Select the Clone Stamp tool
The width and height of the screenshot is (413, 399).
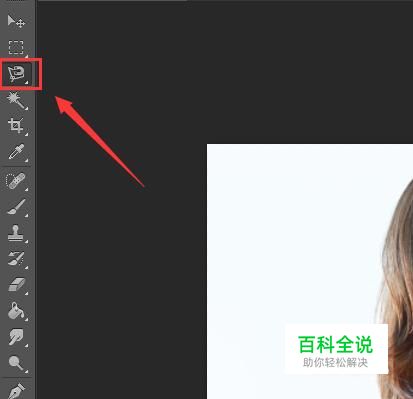point(16,233)
